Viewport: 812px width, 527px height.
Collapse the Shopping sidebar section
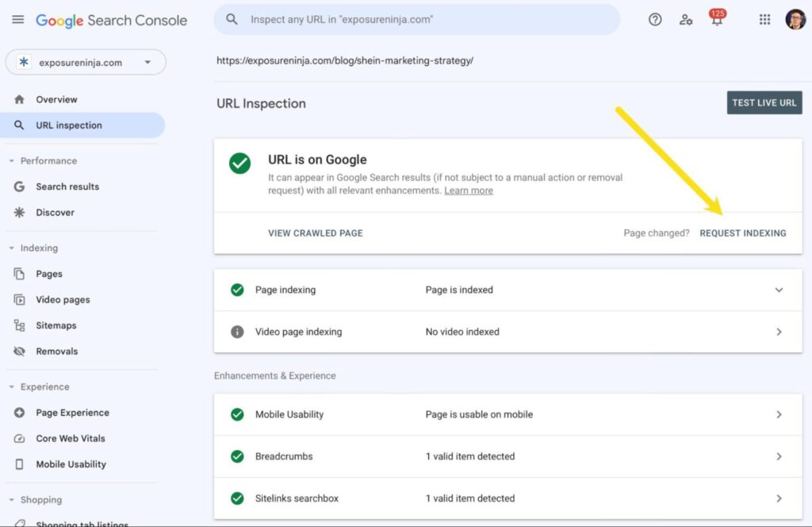pyautogui.click(x=11, y=500)
